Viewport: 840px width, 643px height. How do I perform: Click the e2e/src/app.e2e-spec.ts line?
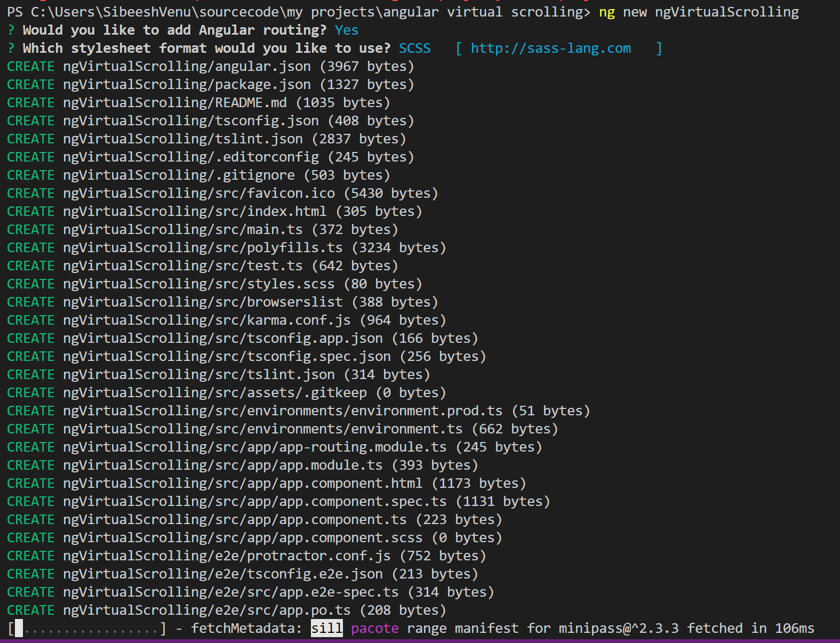pyautogui.click(x=251, y=592)
